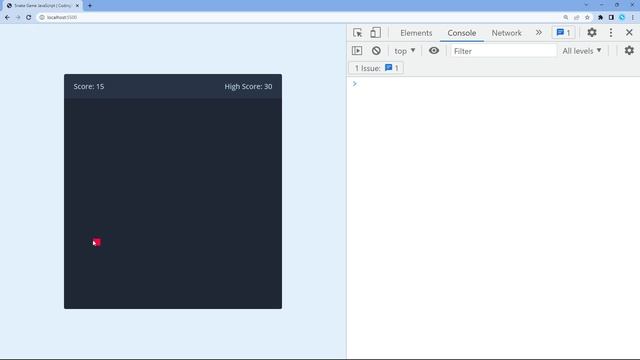Bookmark this tab with star icon
Screen dimensions: 640x360
[587, 18]
